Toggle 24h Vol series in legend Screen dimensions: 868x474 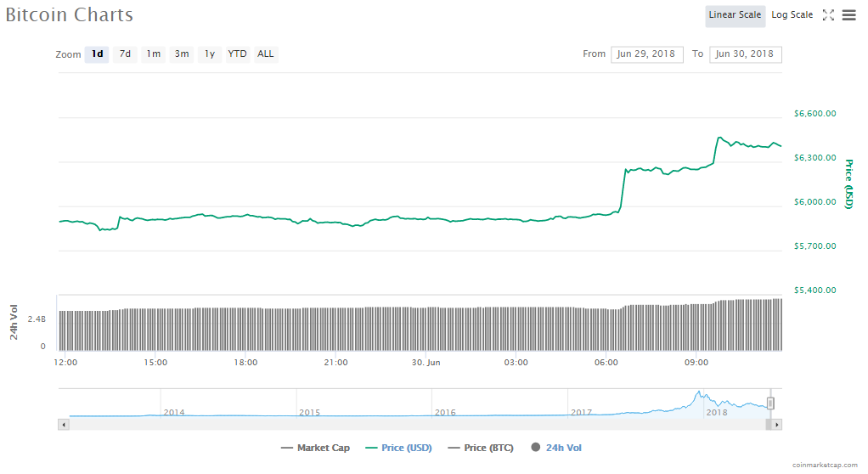[556, 448]
